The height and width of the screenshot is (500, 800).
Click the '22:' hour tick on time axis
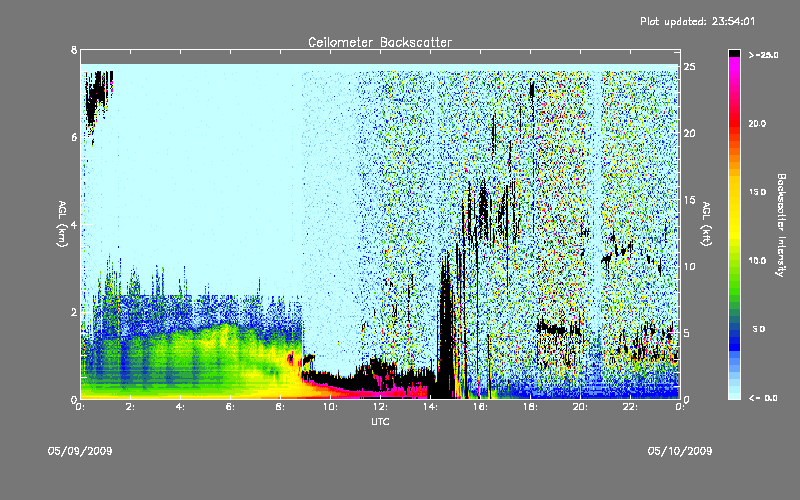[630, 407]
